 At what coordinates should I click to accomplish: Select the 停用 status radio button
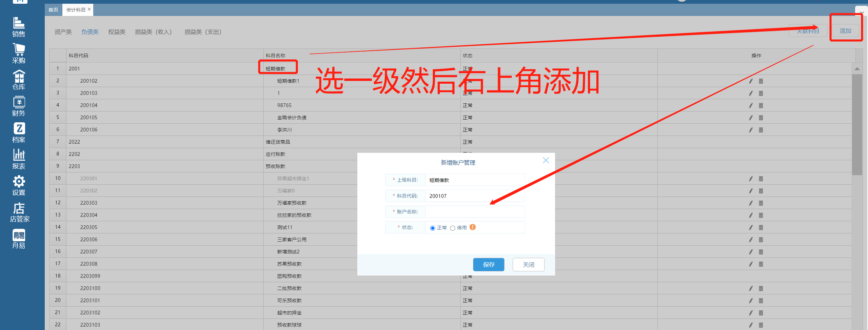[453, 228]
